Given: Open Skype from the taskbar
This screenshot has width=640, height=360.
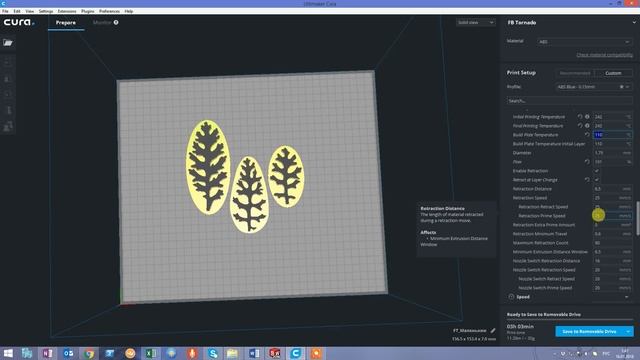Looking at the screenshot, I should pos(212,353).
